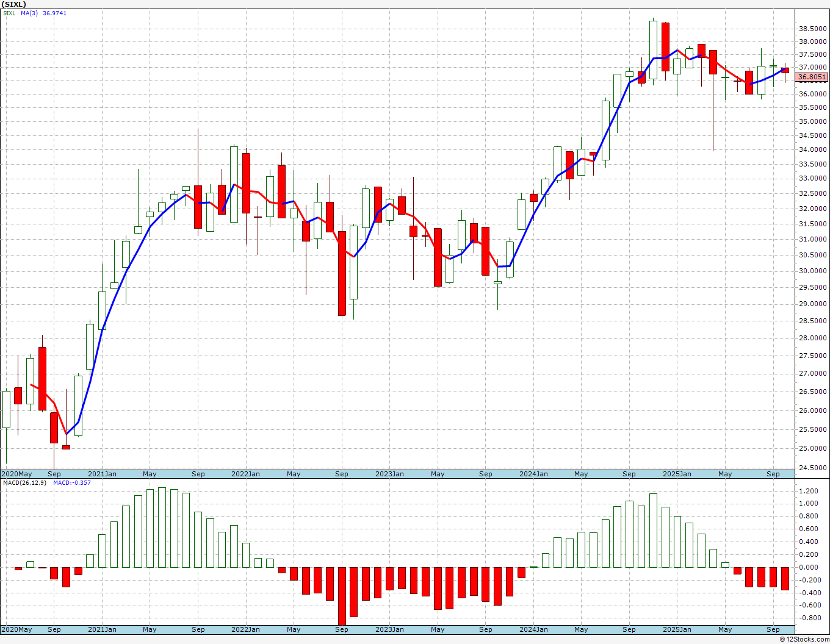Click 2022Jan on the price chart date axis

pos(246,474)
